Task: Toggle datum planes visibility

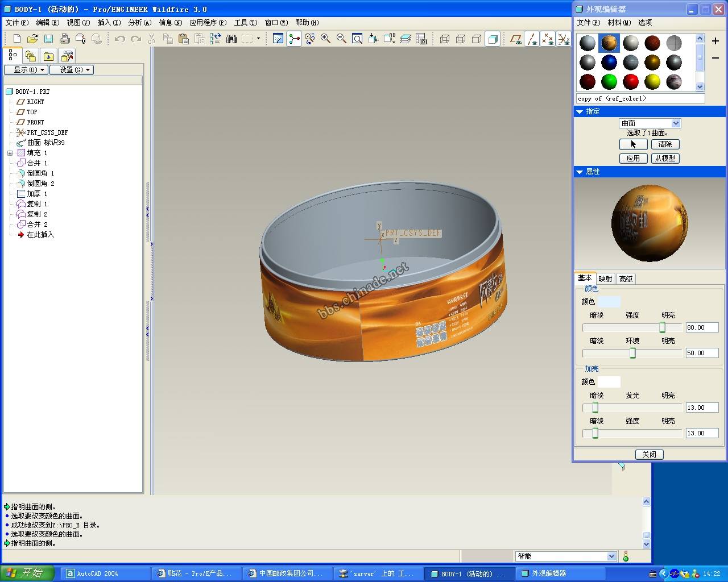Action: (516, 39)
